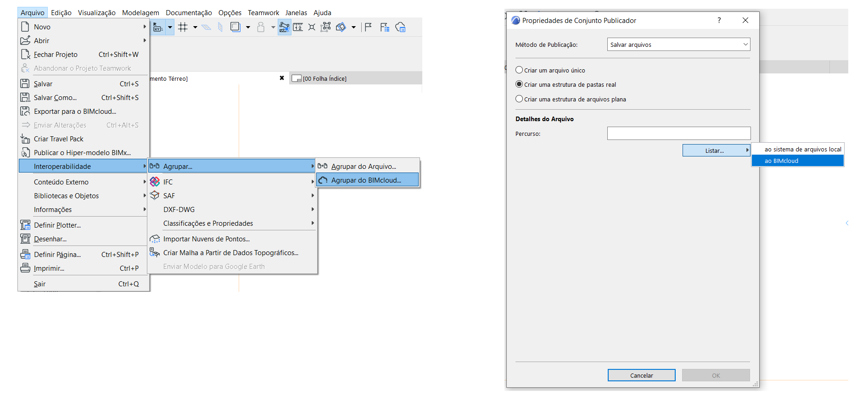868x396 pixels.
Task: Choose 'Agrupar do BIMcloud...' menu entry
Action: [x=366, y=180]
